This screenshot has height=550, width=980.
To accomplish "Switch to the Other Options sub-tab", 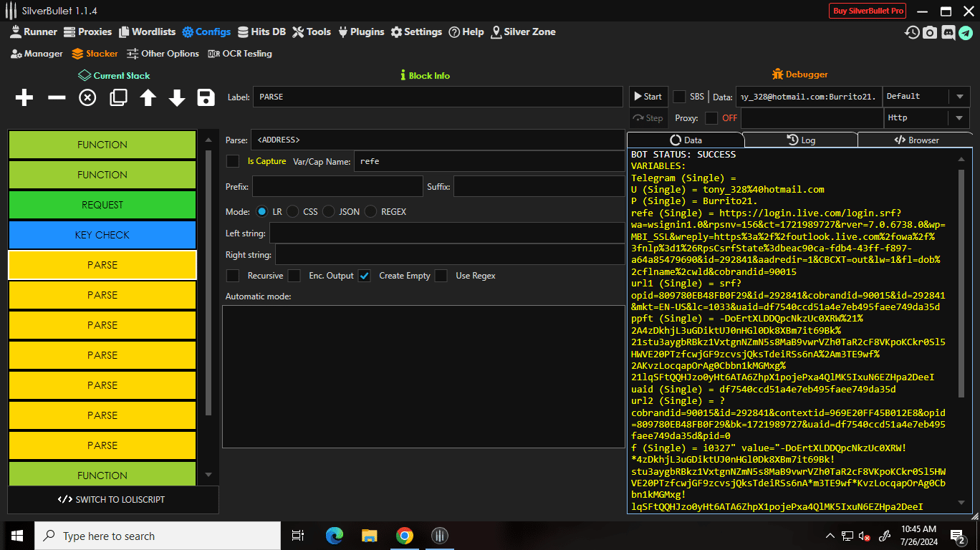I will click(x=163, y=54).
